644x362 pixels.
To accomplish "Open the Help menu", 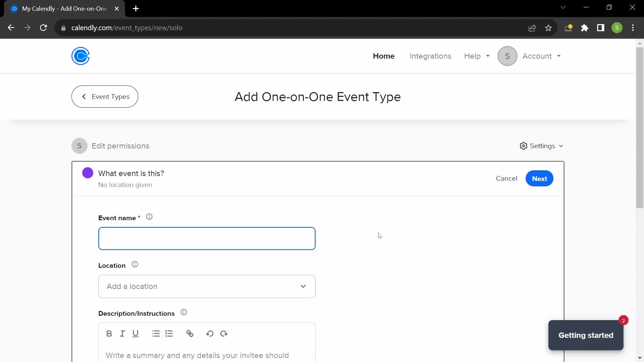I will (477, 56).
